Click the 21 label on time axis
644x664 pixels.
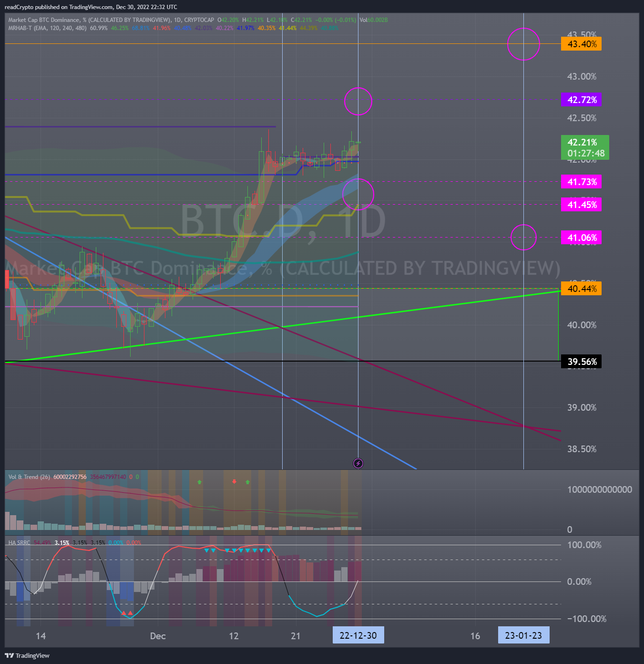296,636
